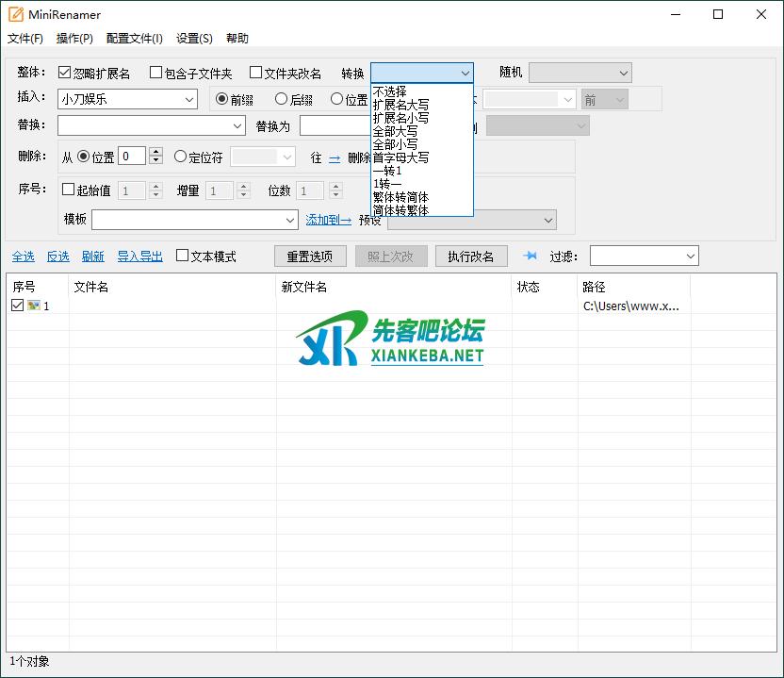Enable the 包含子文件夹 checkbox
Image resolution: width=784 pixels, height=678 pixels.
156,73
